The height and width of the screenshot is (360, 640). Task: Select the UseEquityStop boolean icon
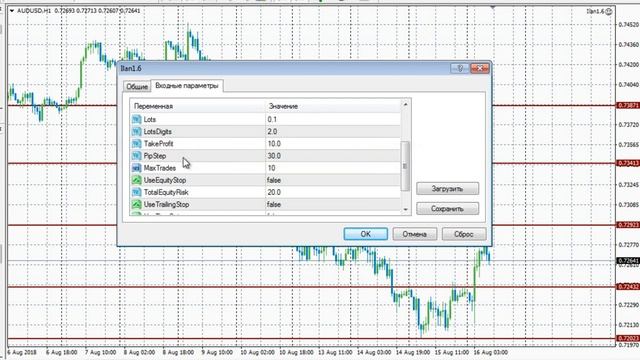[136, 180]
